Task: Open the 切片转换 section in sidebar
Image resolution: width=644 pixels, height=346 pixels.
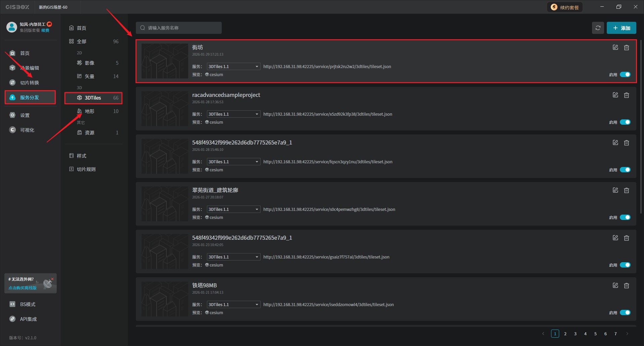Action: tap(29, 83)
